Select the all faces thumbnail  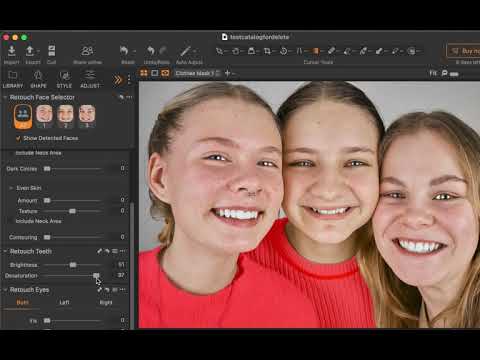point(23,116)
